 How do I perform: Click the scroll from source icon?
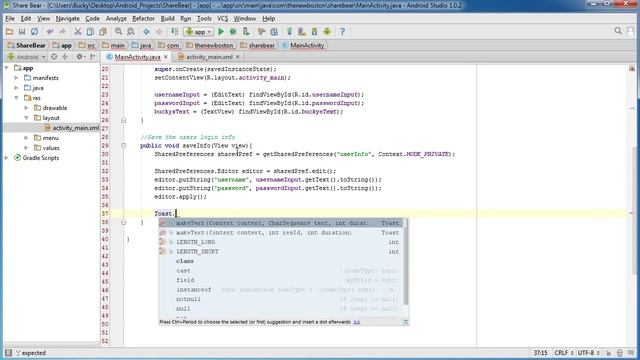point(54,57)
